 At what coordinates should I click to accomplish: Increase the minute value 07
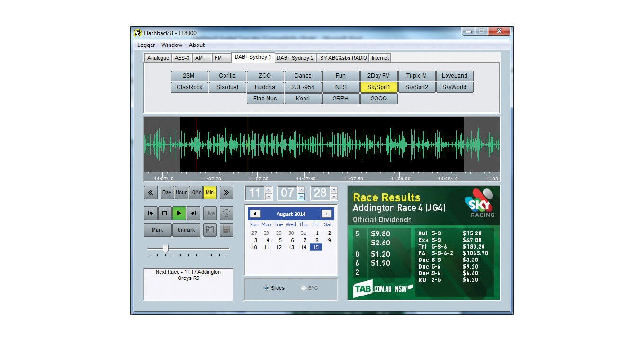coord(301,190)
